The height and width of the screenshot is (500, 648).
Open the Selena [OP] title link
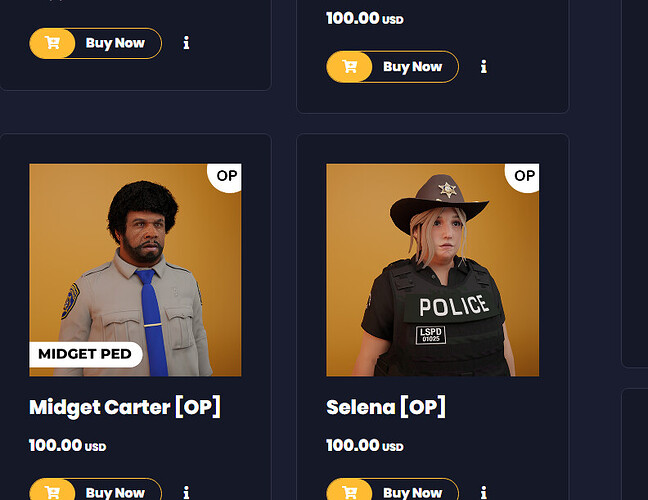(x=385, y=407)
